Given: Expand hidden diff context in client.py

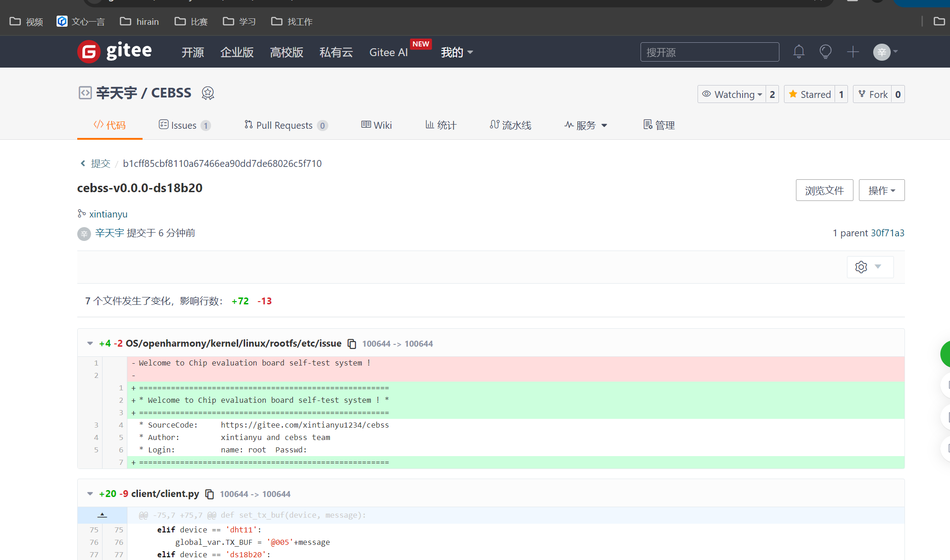Looking at the screenshot, I should pyautogui.click(x=102, y=515).
